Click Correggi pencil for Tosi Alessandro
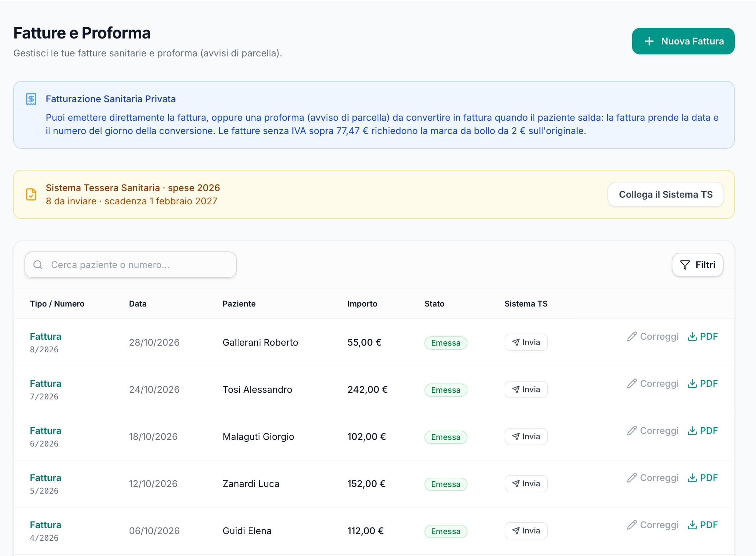 (653, 384)
